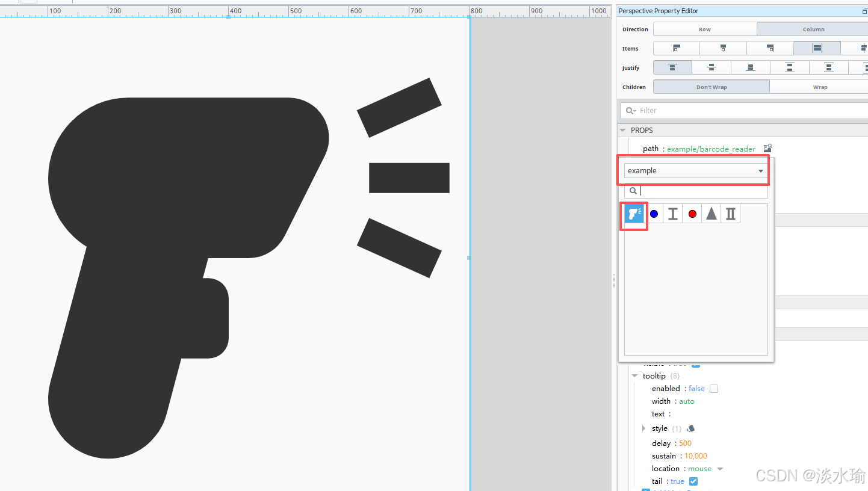Justify content to center

coord(711,67)
